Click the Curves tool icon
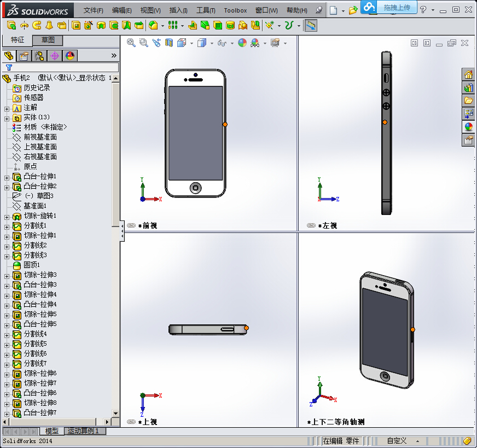 [289, 26]
